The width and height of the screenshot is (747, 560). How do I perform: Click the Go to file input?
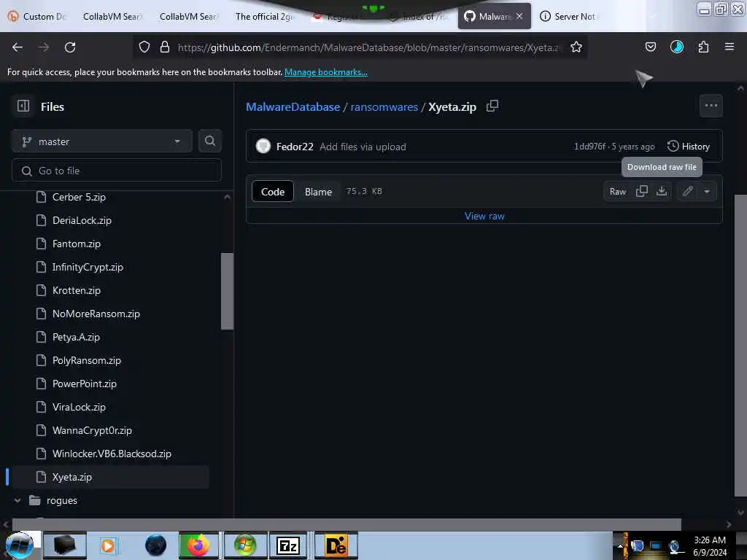tap(117, 171)
